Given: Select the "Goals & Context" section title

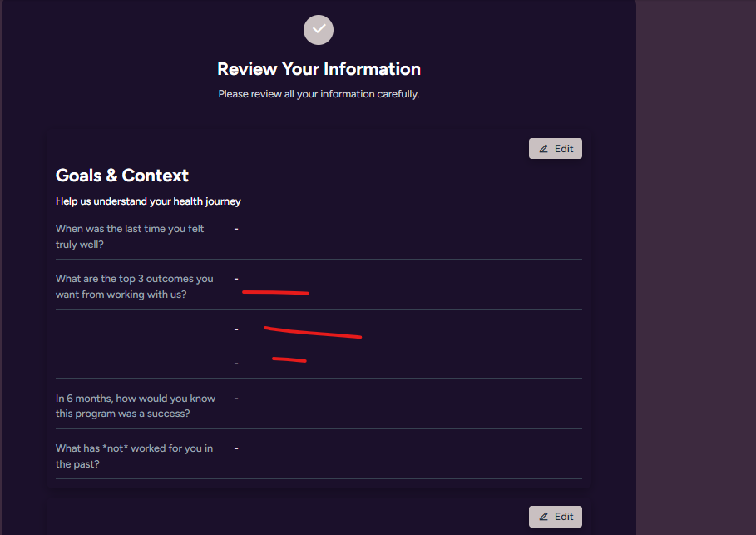Looking at the screenshot, I should pos(122,176).
